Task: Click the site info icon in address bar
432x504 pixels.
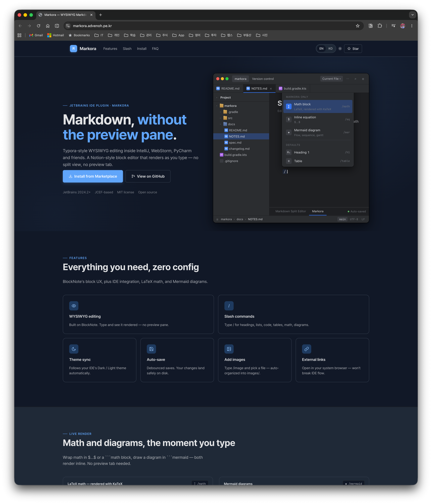Action: 68,26
